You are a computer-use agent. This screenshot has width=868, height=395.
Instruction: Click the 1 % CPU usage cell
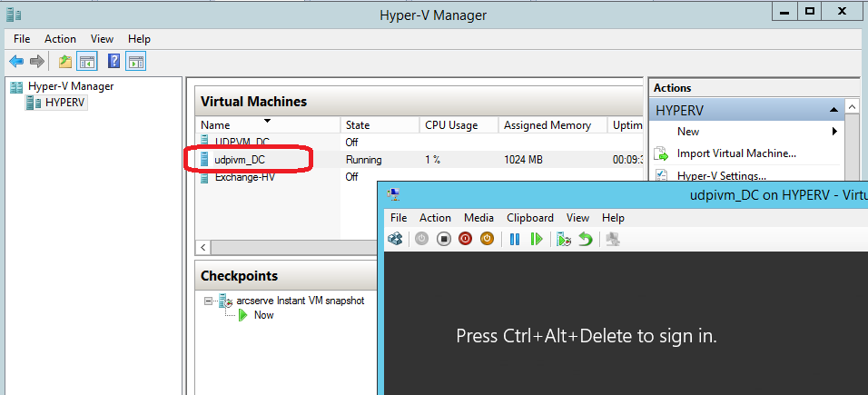point(432,160)
